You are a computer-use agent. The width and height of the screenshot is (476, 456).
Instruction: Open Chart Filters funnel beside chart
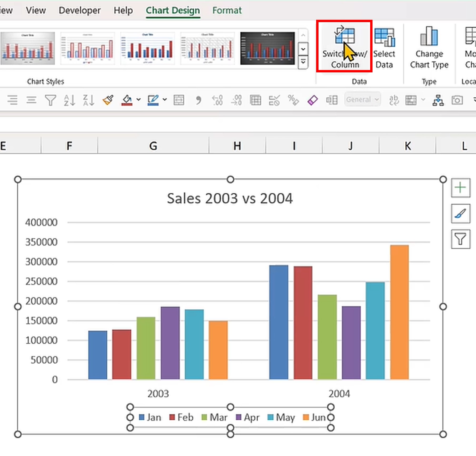pyautogui.click(x=460, y=239)
